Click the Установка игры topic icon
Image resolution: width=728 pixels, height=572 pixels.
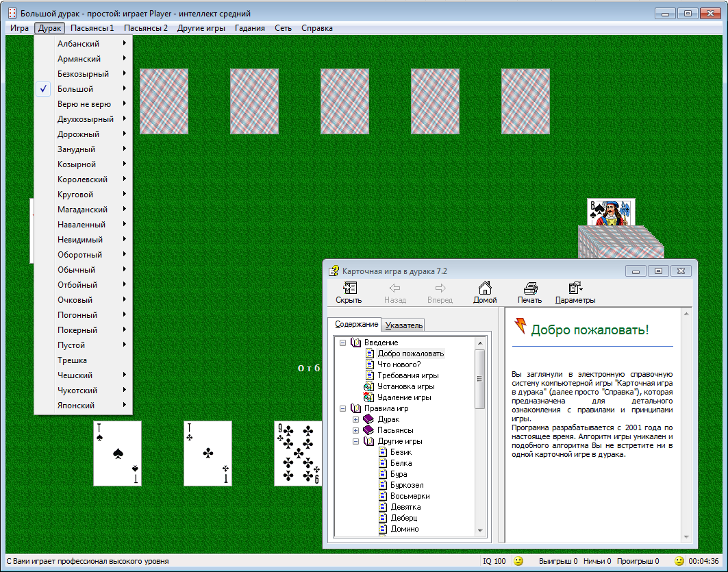(x=368, y=386)
